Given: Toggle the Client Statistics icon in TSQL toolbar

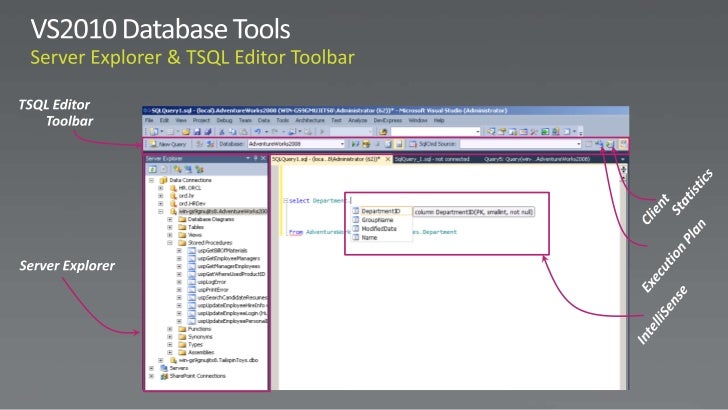Looking at the screenshot, I should (610, 144).
